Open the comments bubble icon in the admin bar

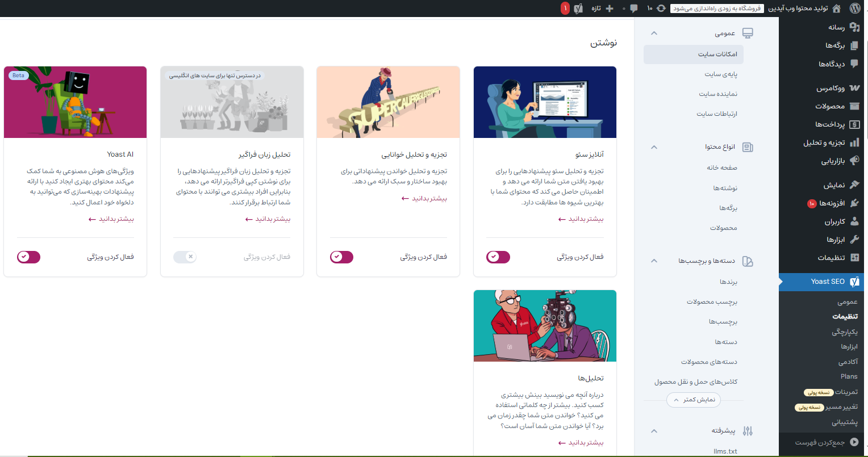coord(633,9)
